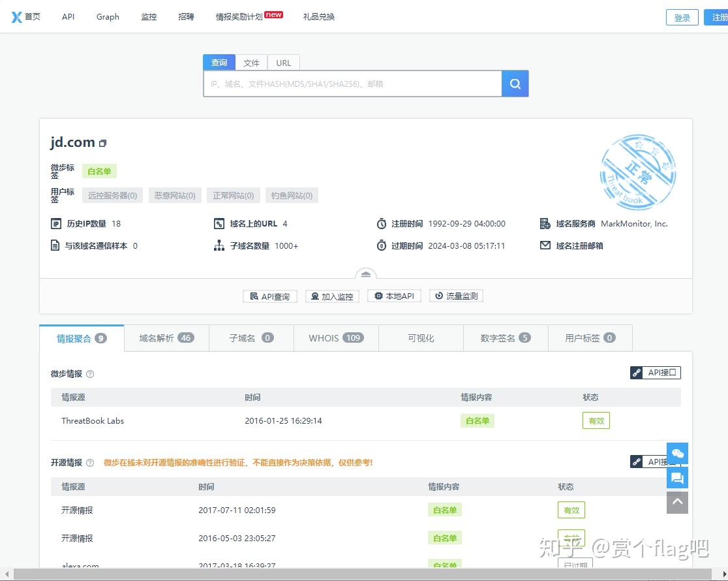Click the green 白名单 微步标签 badge
Viewport: 728px width, 581px height.
[x=99, y=171]
